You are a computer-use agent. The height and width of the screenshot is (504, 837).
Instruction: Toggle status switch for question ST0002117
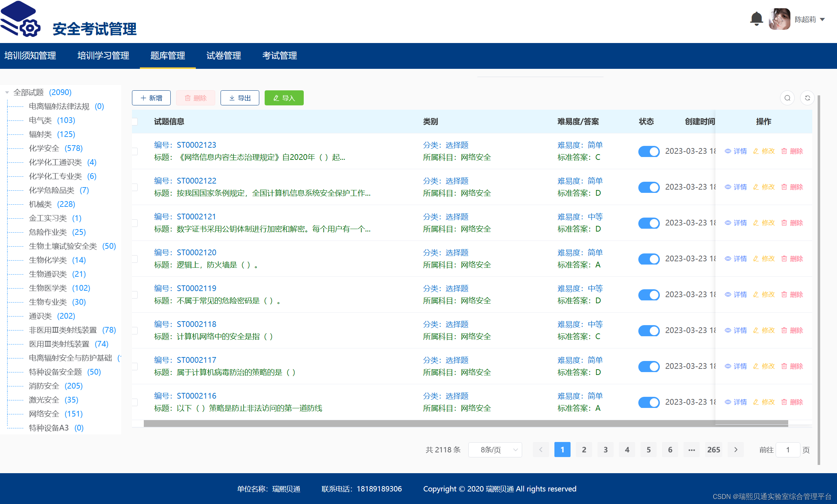click(x=648, y=366)
